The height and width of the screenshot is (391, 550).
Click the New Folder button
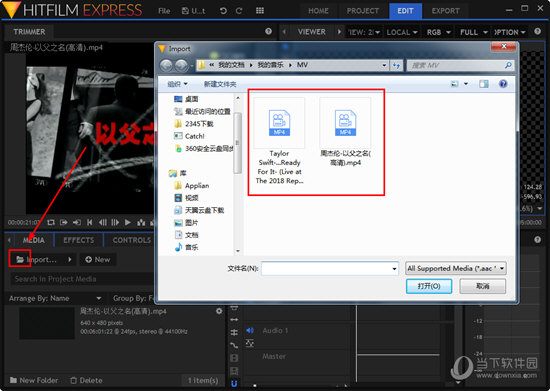34,380
